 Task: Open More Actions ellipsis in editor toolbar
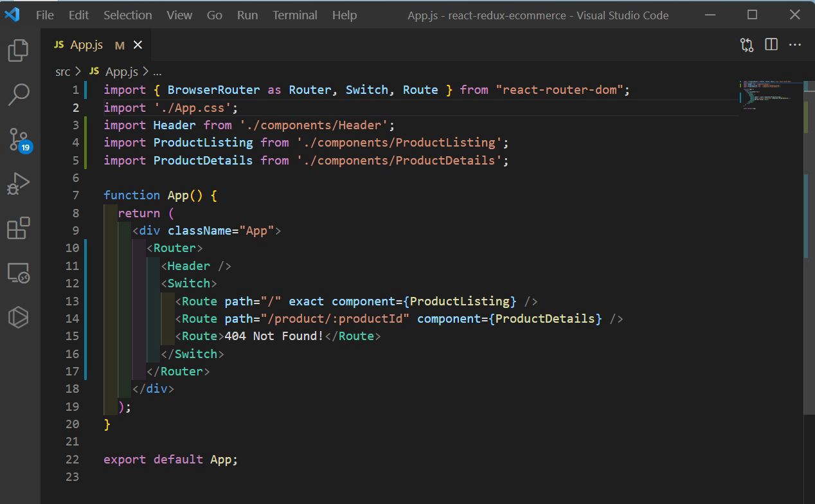point(795,44)
